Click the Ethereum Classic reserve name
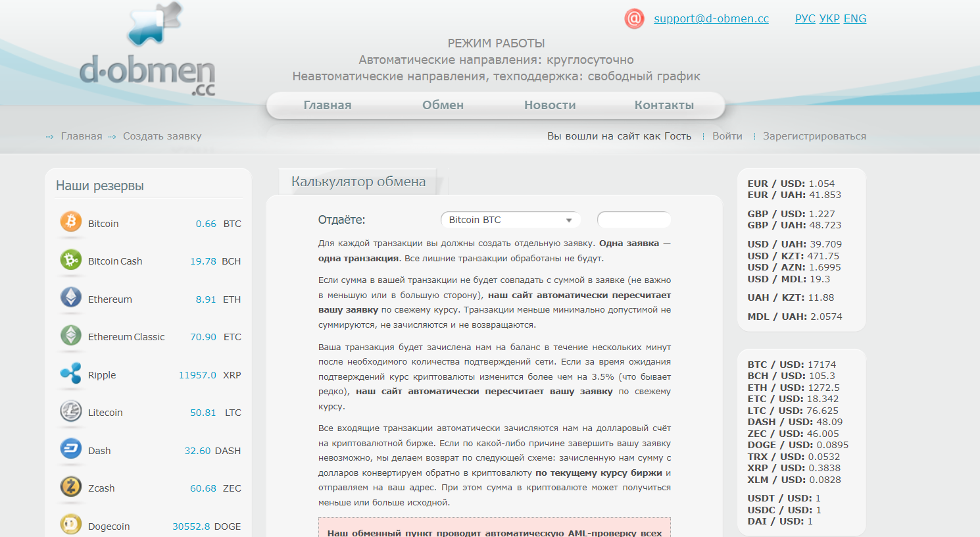The image size is (980, 537). [x=126, y=337]
